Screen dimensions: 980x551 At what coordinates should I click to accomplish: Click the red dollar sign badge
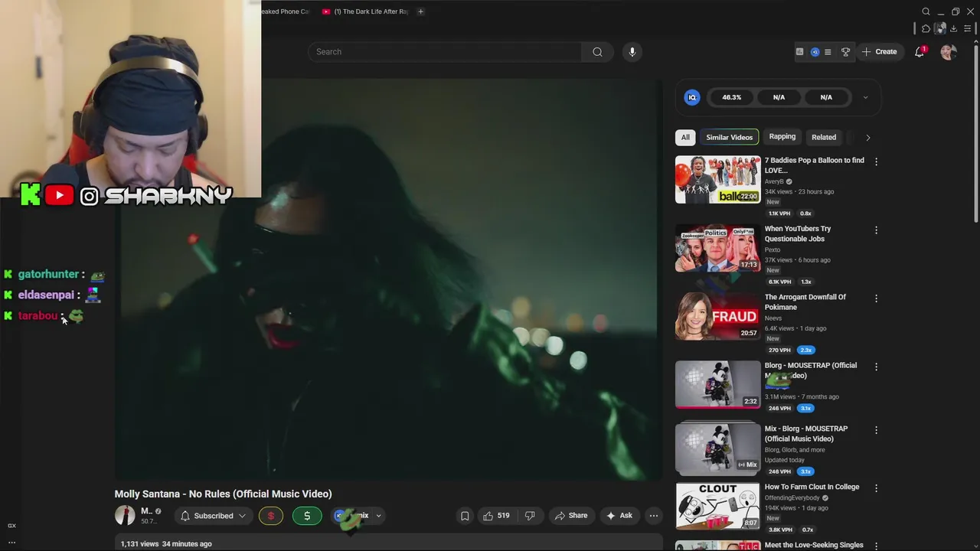pyautogui.click(x=270, y=516)
